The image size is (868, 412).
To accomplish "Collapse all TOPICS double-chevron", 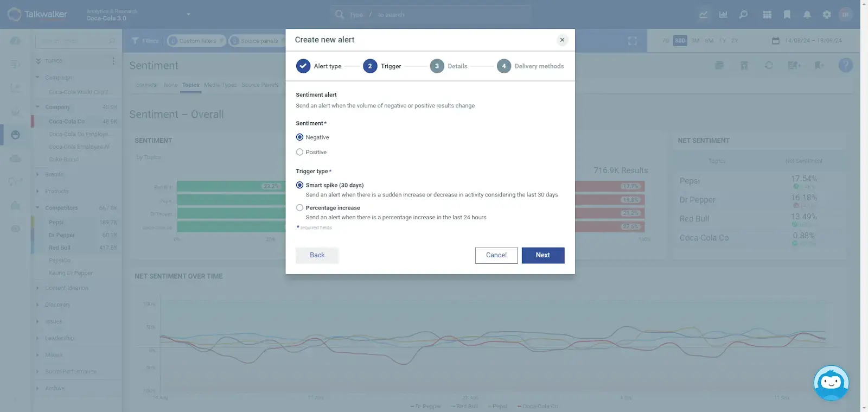I will pos(39,61).
